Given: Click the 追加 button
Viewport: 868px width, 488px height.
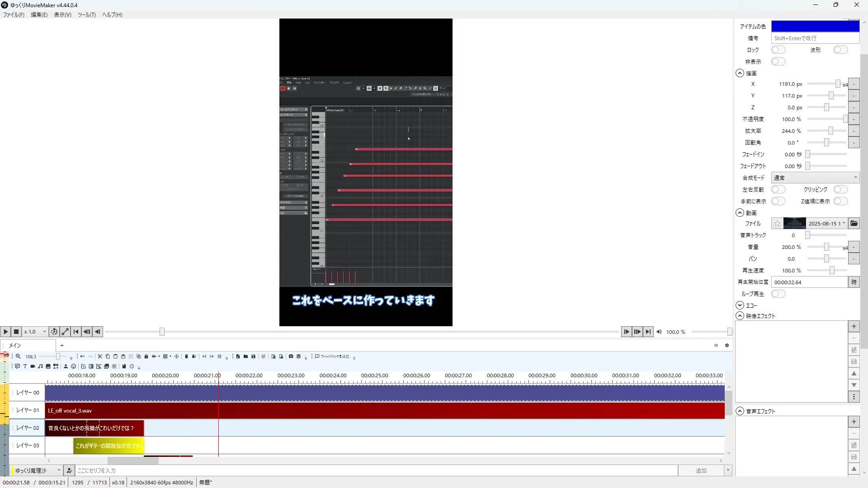Looking at the screenshot, I should (x=701, y=470).
